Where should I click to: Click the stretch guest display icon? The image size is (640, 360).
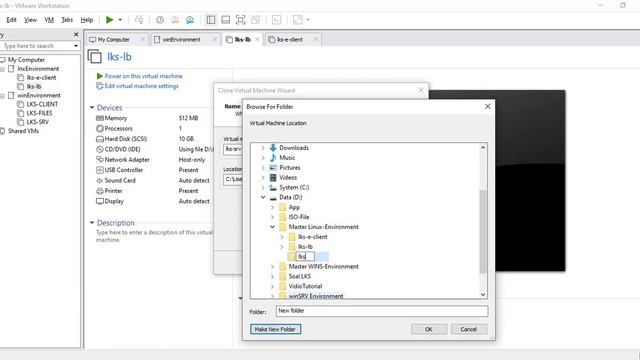point(298,20)
